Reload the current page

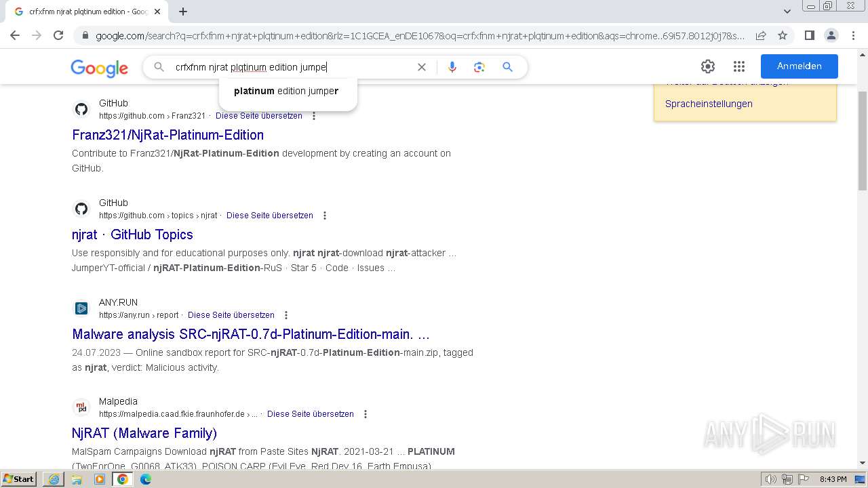58,35
